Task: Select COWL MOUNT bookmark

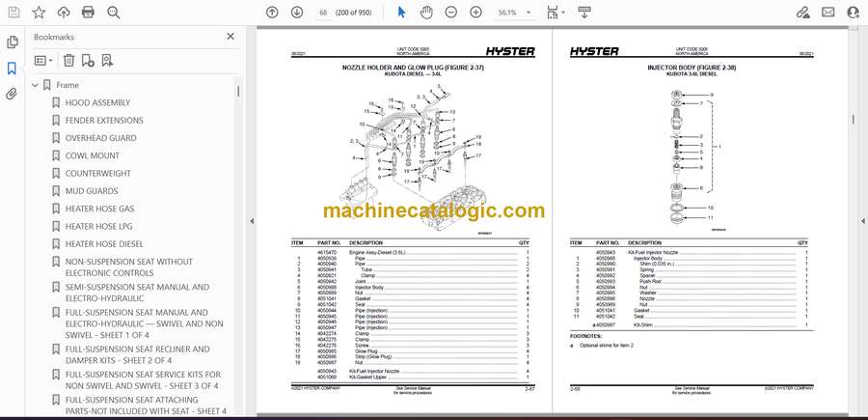Action: (93, 155)
